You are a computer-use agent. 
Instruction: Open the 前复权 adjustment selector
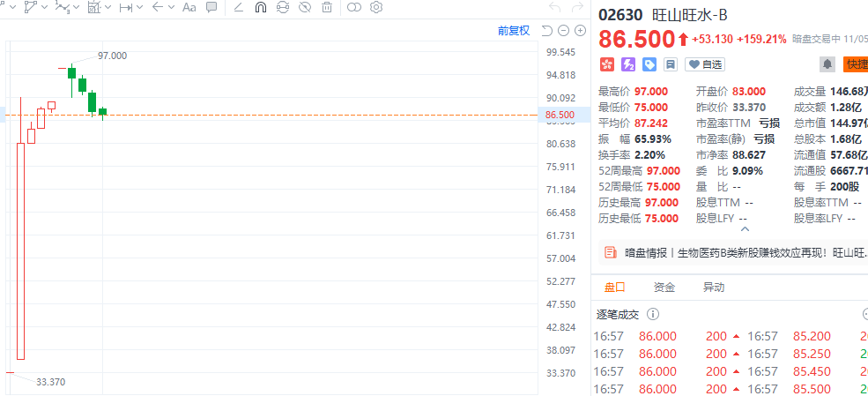click(x=513, y=31)
